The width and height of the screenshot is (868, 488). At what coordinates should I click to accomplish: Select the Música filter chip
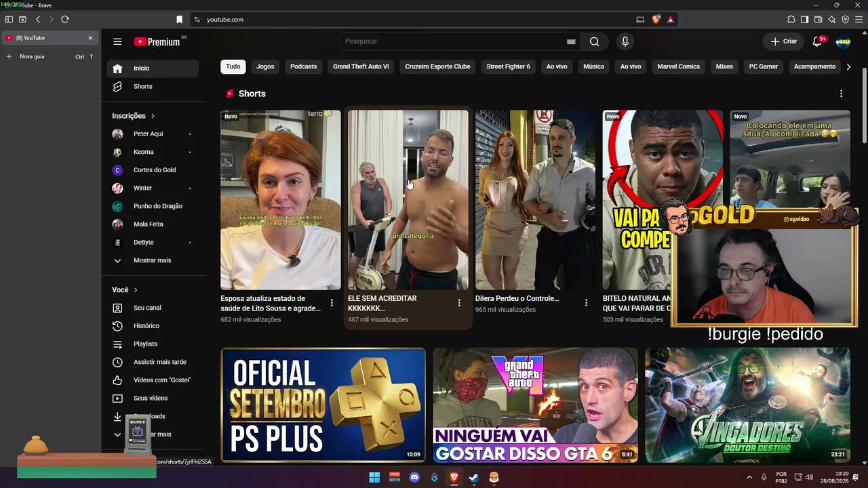[x=593, y=66]
